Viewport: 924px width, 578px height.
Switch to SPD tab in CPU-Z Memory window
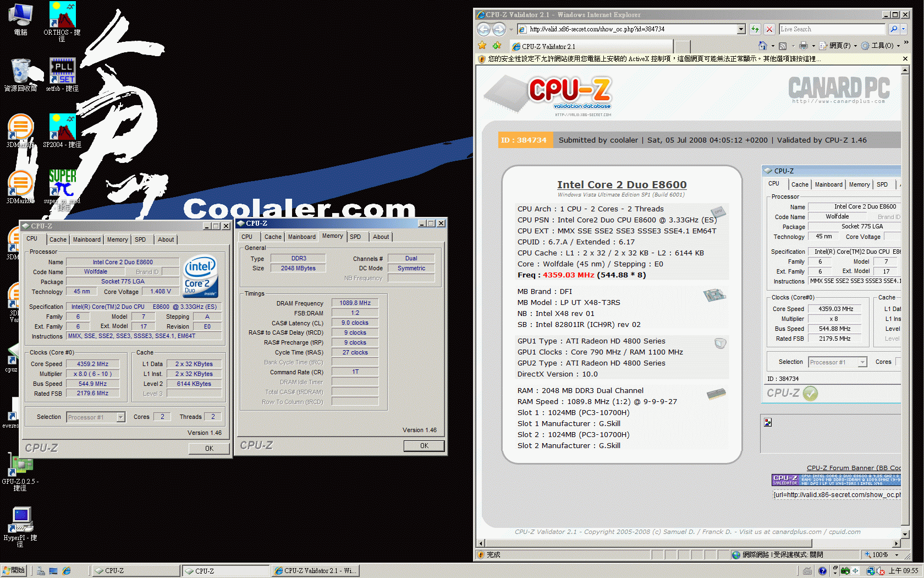point(355,237)
